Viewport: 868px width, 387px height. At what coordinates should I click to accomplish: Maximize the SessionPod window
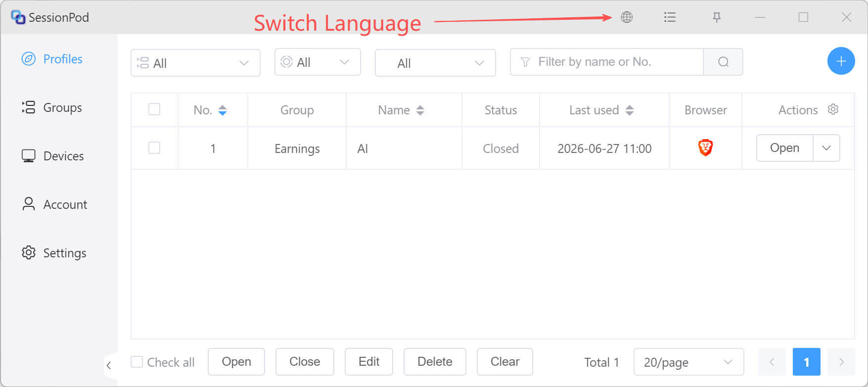click(803, 17)
